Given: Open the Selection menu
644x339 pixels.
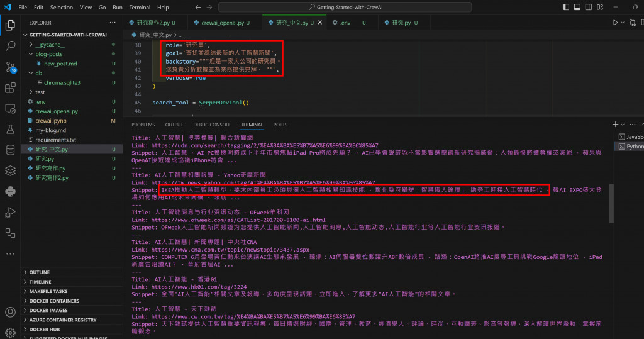Looking at the screenshot, I should 62,7.
